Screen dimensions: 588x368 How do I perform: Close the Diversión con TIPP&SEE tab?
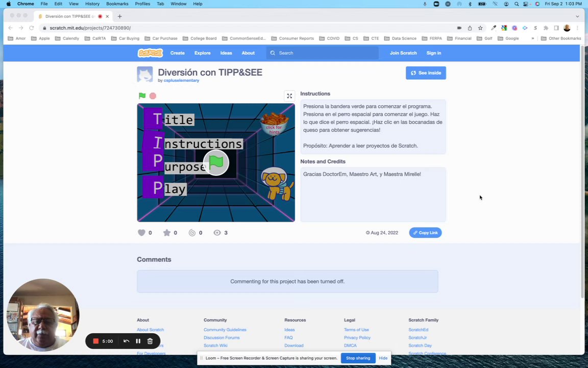pyautogui.click(x=107, y=16)
